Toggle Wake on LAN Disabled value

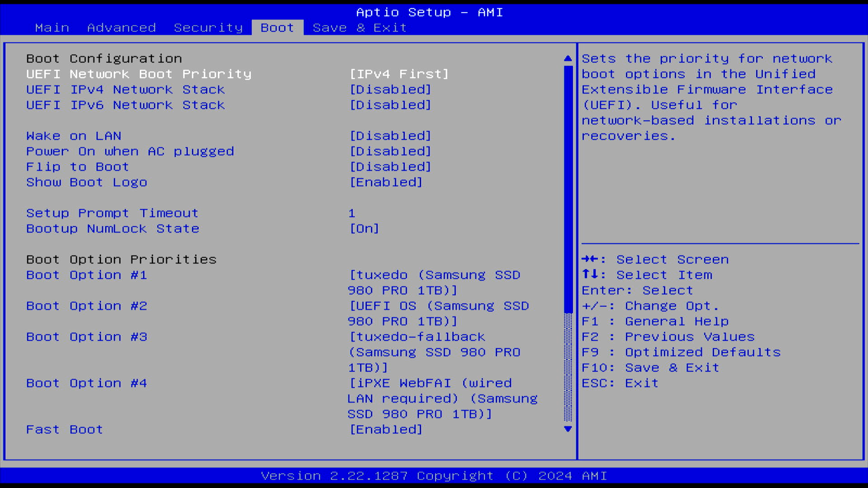tap(390, 136)
